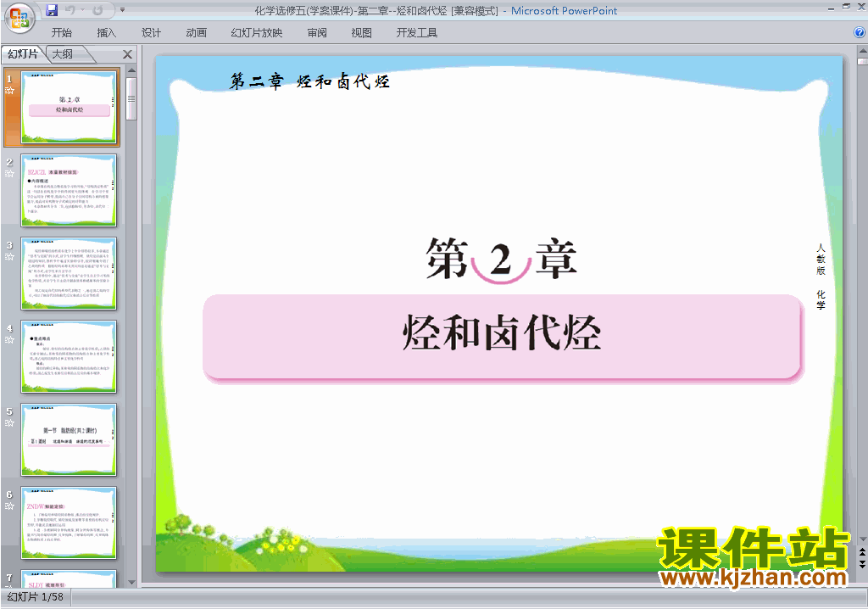868x609 pixels.
Task: Open the 设计 ribbon tab
Action: 151,33
